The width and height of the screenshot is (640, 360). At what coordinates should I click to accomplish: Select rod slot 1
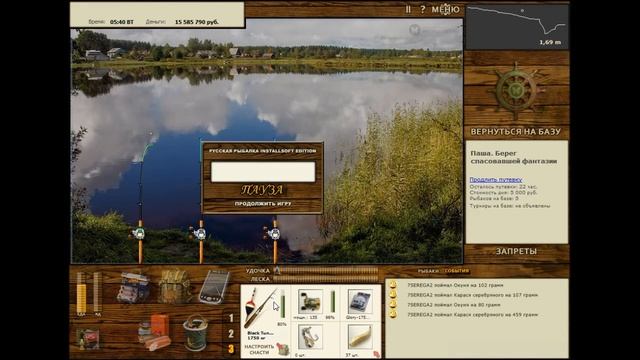pos(231,318)
